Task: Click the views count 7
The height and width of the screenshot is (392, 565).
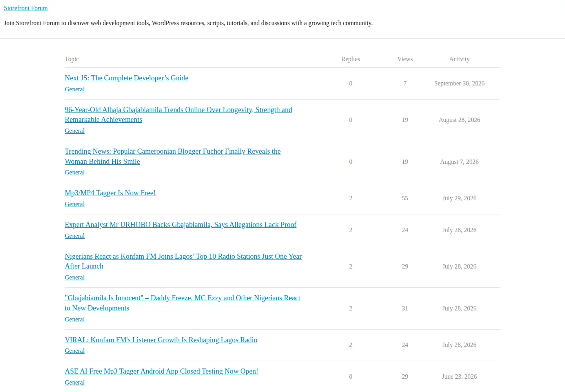Action: tap(405, 83)
